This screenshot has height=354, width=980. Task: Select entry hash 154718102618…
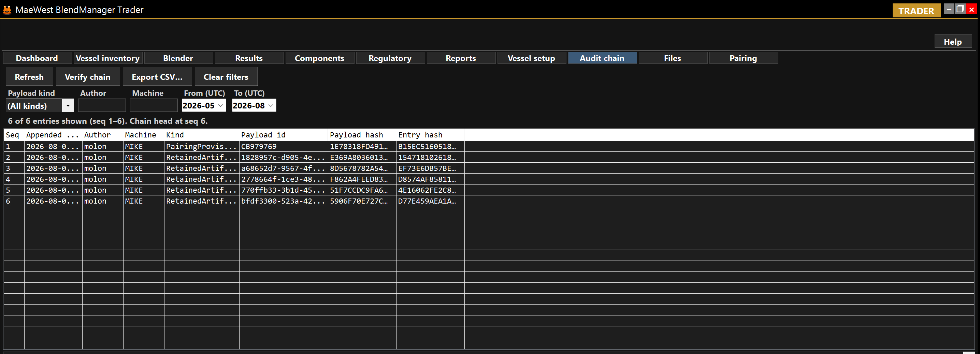point(430,158)
